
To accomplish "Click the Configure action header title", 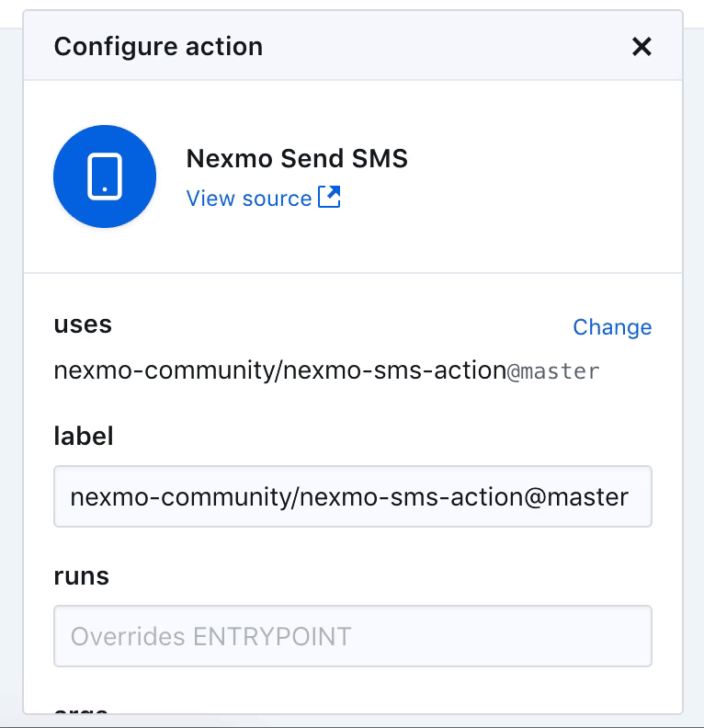I will [158, 47].
